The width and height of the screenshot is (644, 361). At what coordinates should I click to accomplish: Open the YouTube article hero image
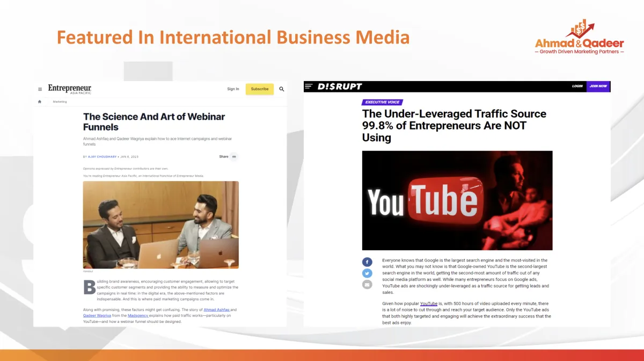[x=457, y=200]
